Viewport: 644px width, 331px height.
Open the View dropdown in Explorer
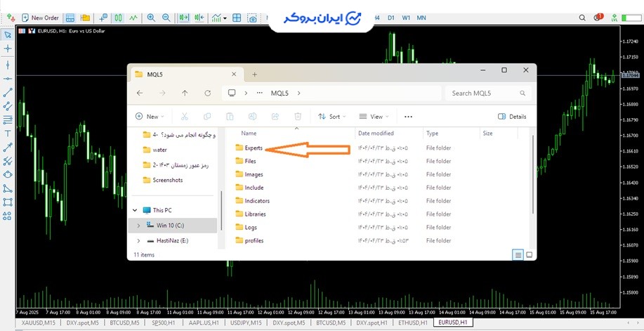pyautogui.click(x=374, y=117)
